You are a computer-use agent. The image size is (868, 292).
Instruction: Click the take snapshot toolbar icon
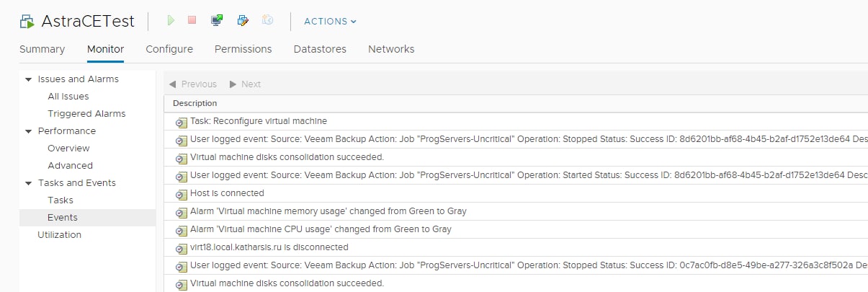click(x=268, y=21)
